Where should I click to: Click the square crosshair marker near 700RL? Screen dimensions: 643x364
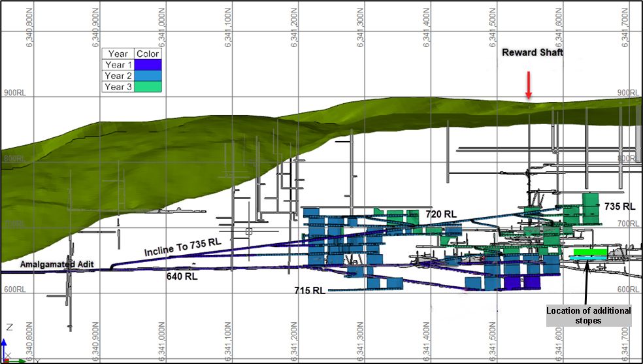pyautogui.click(x=248, y=231)
